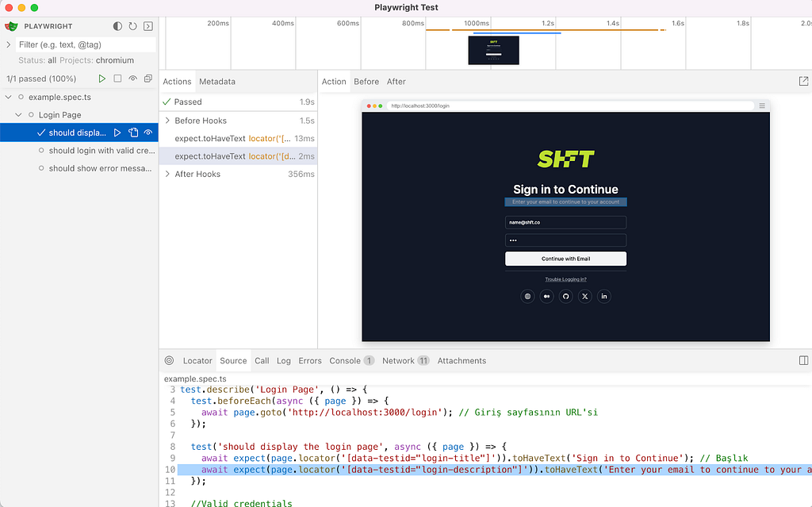Expand the filter options chevron

[8, 44]
